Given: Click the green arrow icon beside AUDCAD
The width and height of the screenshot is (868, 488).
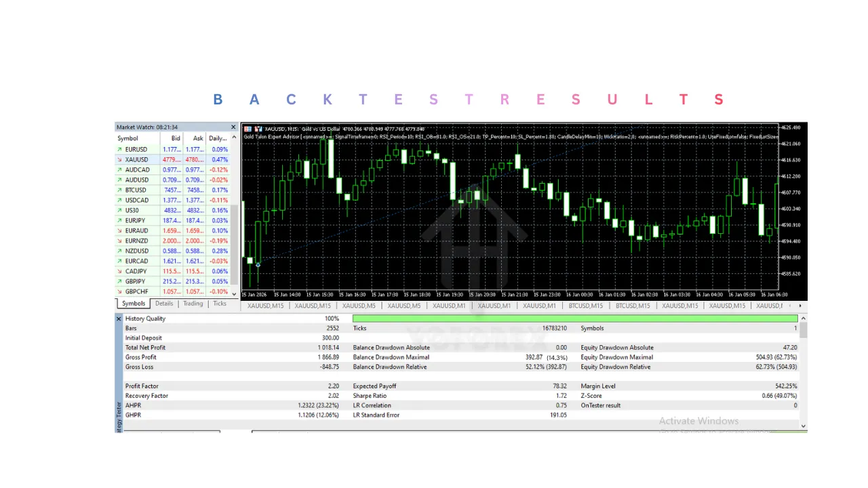Looking at the screenshot, I should 120,169.
